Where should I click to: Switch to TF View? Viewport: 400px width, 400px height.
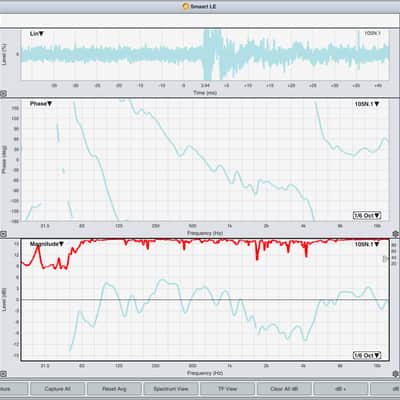(x=227, y=389)
